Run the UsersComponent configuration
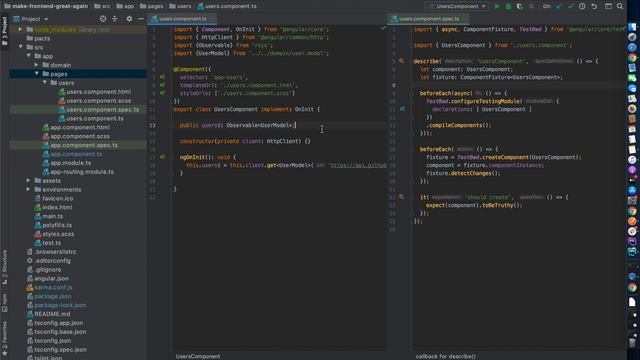Image resolution: width=640 pixels, height=360 pixels. (x=497, y=6)
